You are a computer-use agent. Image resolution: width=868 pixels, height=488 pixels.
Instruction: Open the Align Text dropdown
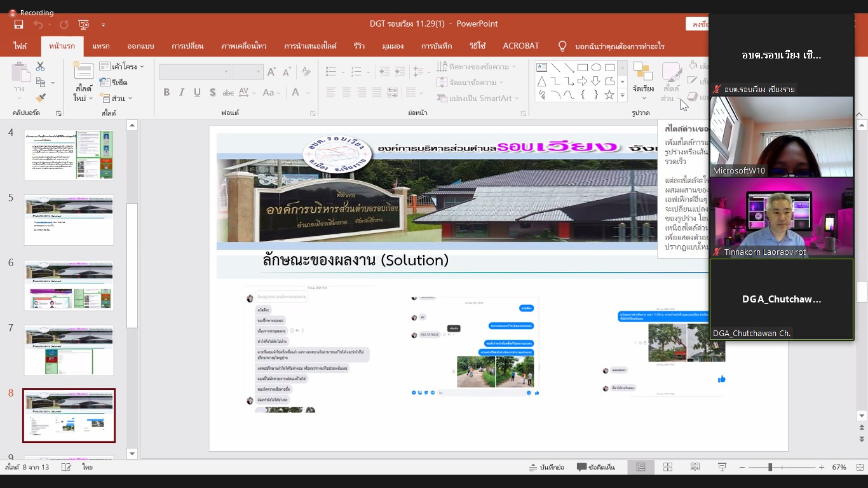coord(470,83)
